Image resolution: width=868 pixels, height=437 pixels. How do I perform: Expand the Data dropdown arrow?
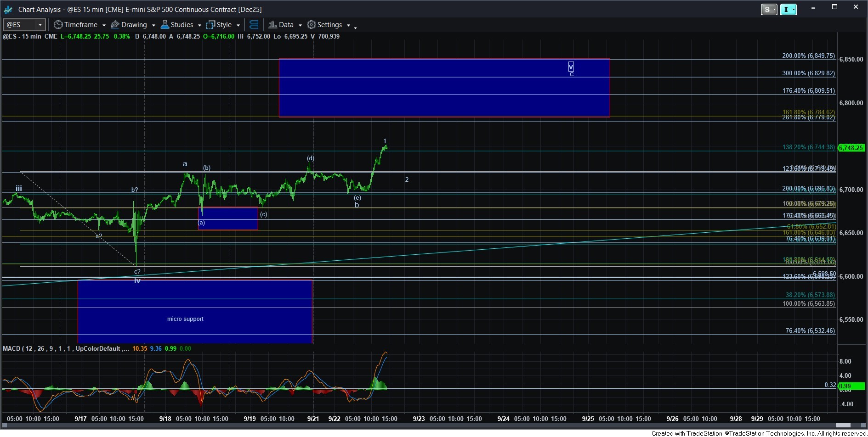pos(300,25)
